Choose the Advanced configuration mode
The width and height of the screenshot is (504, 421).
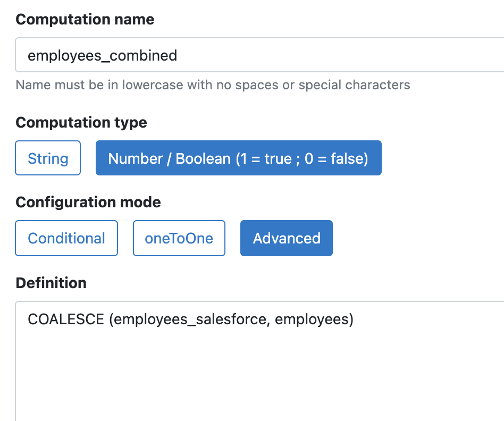[286, 239]
